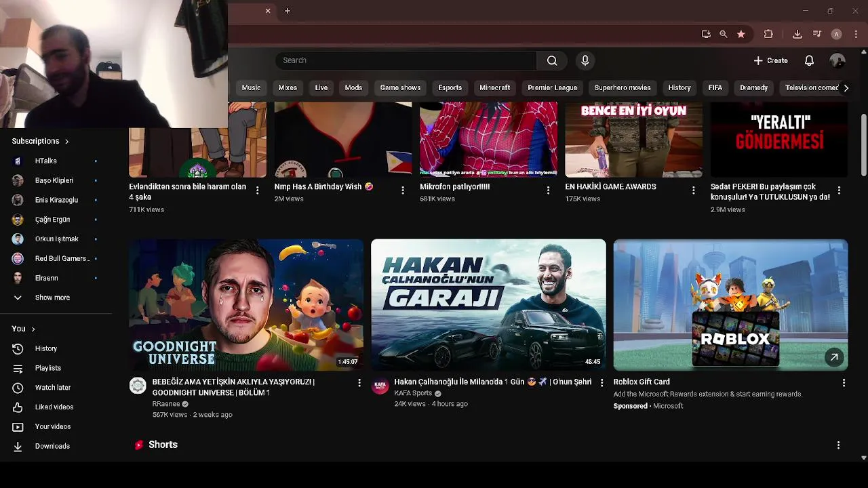
Task: Expand the You section arrow
Action: (x=33, y=329)
